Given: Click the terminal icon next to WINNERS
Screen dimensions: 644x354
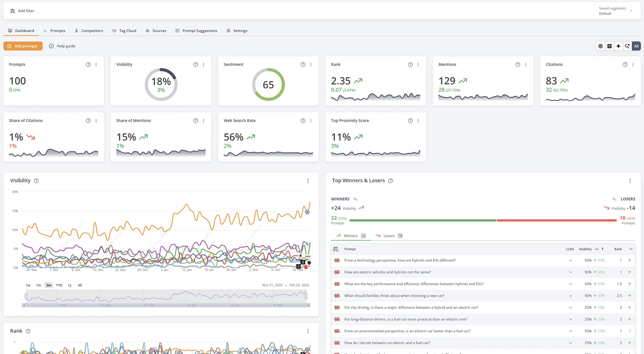Looking at the screenshot, I should pos(356,199).
